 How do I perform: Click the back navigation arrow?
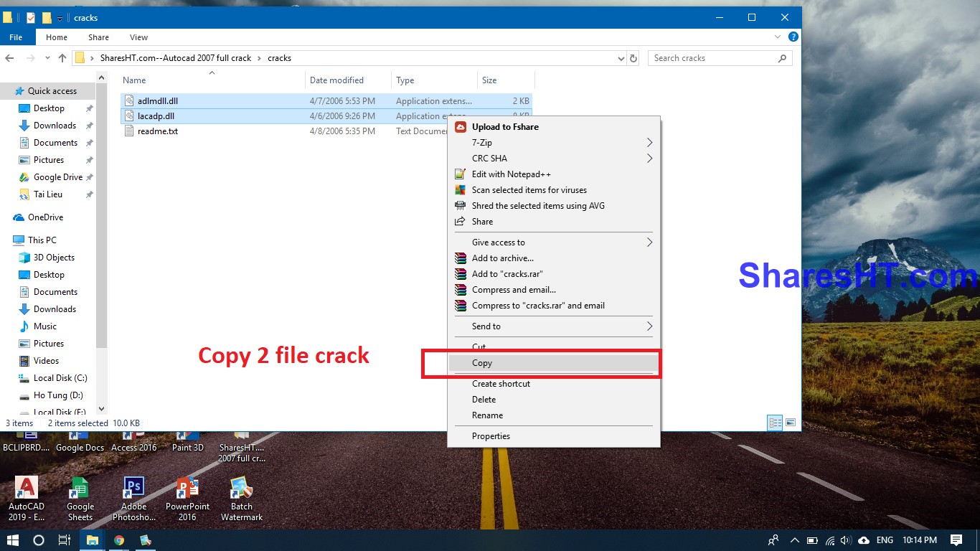9,58
